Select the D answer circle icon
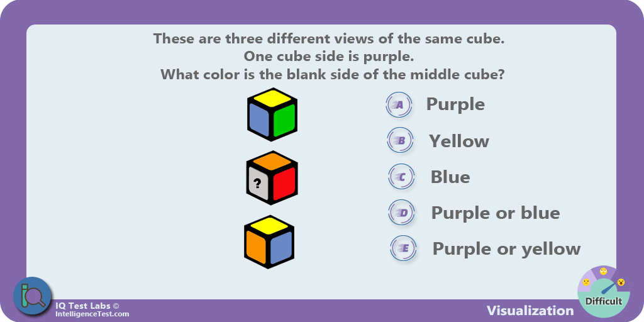 click(x=402, y=213)
